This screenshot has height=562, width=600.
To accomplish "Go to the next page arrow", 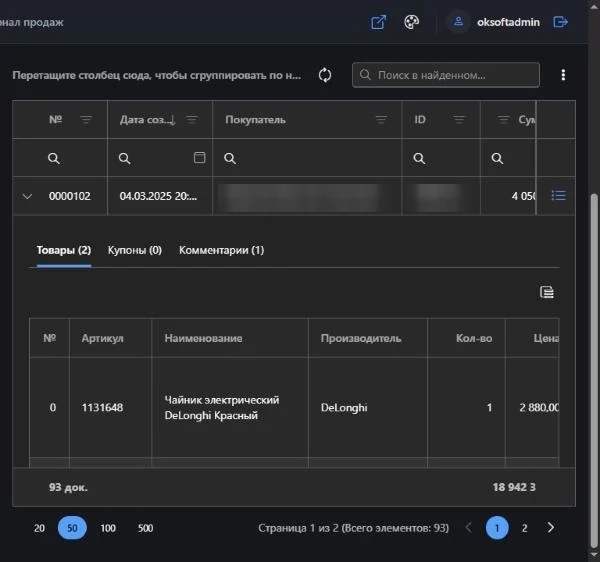I will (x=550, y=528).
